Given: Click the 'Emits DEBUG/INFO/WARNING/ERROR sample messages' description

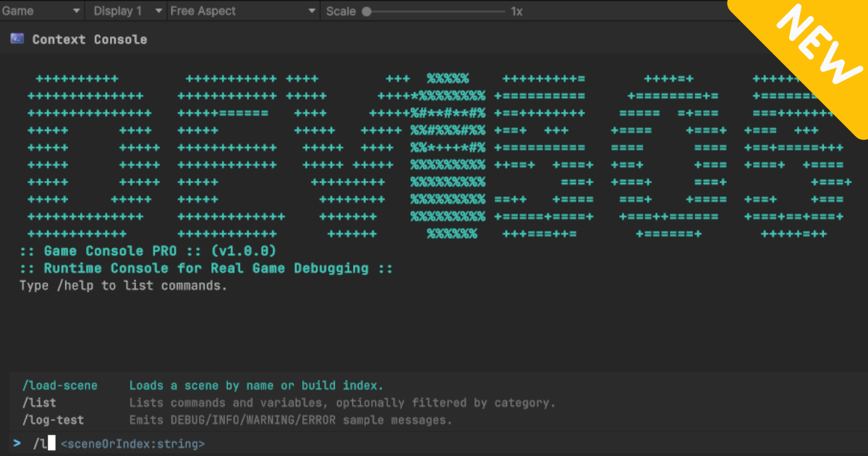Looking at the screenshot, I should pos(291,420).
